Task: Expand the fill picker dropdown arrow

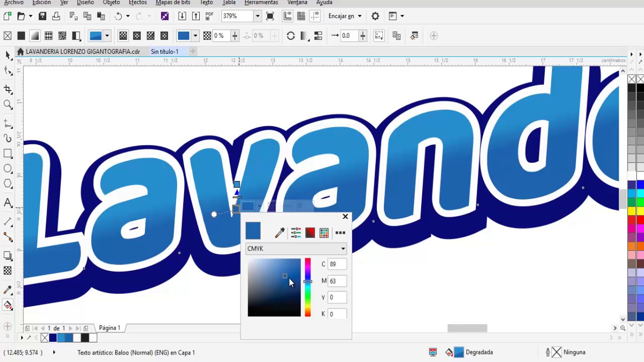Action: click(107, 36)
